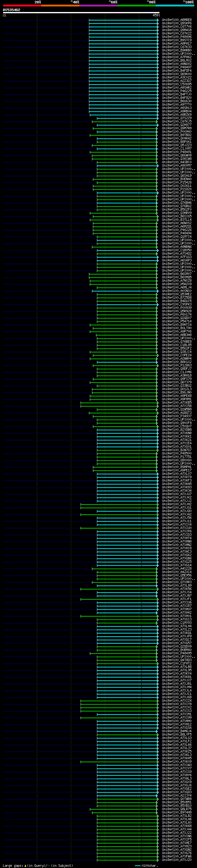Open hit UniRef100_A7XL07

[x=177, y=474]
